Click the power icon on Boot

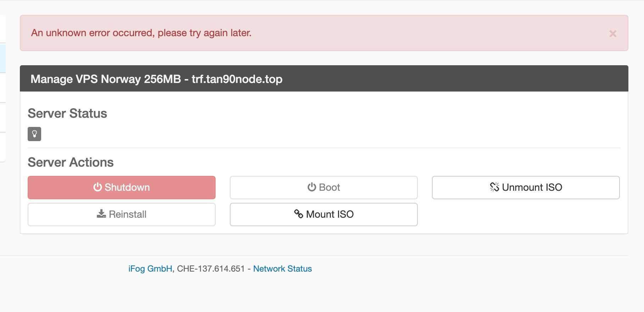click(312, 187)
